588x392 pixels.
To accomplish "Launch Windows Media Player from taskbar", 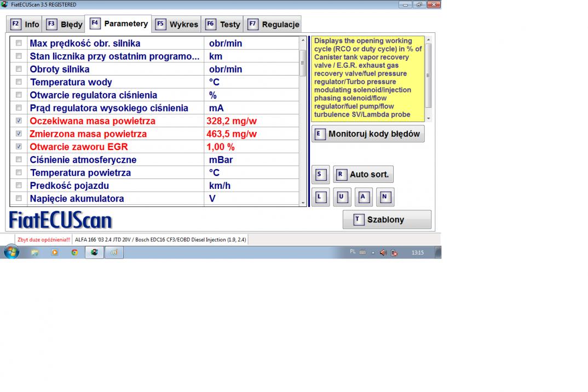I will pos(55,252).
